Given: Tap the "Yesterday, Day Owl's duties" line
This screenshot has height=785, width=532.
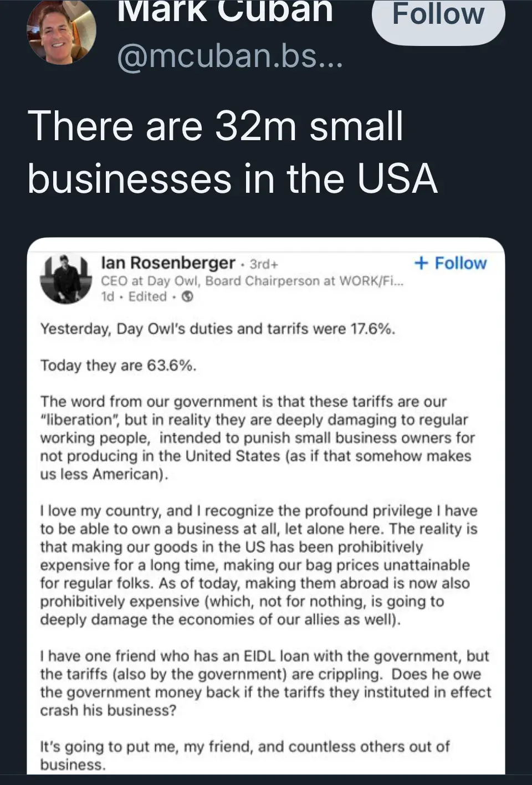Looking at the screenshot, I should tap(218, 329).
